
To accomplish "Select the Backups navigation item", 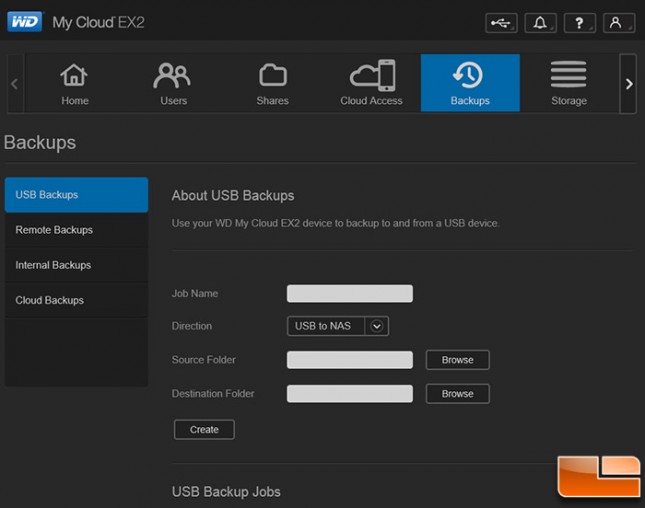I will tap(470, 83).
